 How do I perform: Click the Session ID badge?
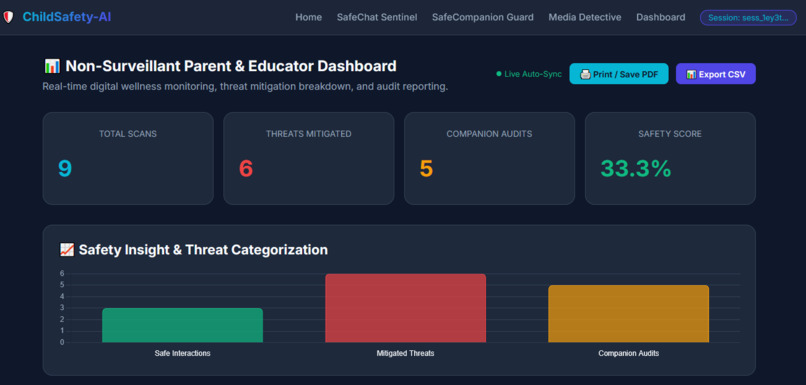click(748, 17)
